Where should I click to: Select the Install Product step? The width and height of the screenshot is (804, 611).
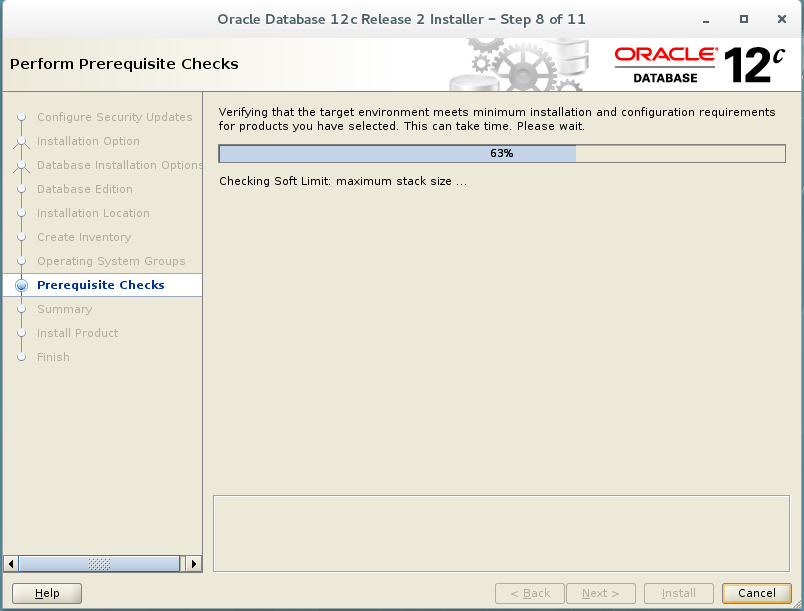(x=77, y=333)
